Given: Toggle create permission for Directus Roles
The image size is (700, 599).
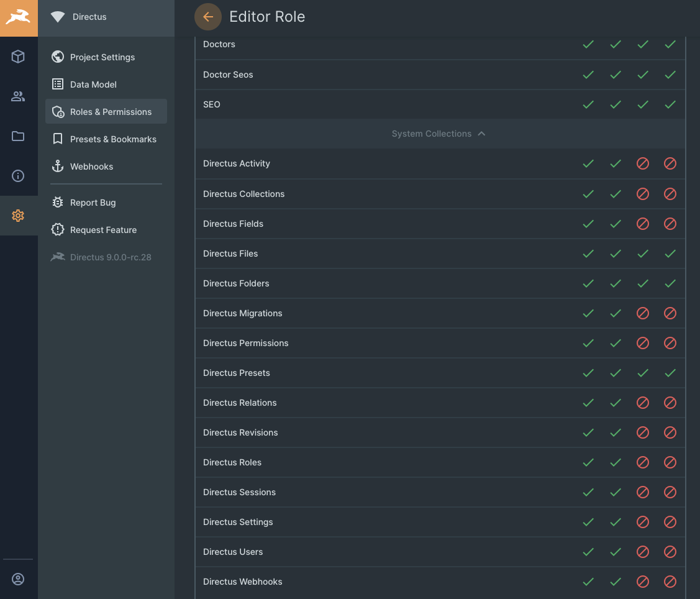Looking at the screenshot, I should [x=588, y=462].
